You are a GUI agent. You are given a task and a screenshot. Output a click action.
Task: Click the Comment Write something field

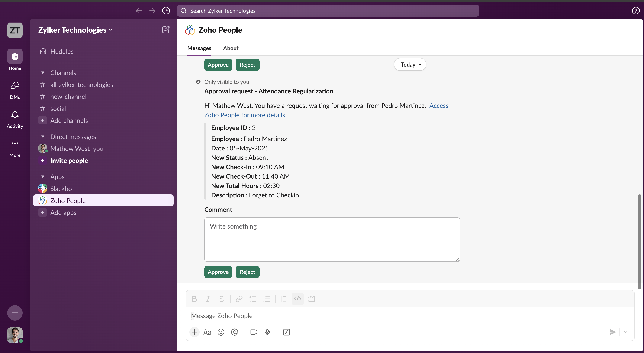(332, 239)
